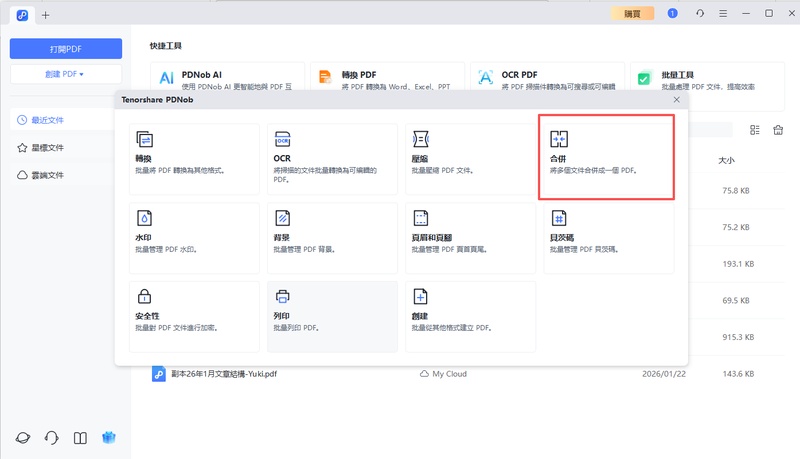Click the 購買 purchase button

click(632, 14)
